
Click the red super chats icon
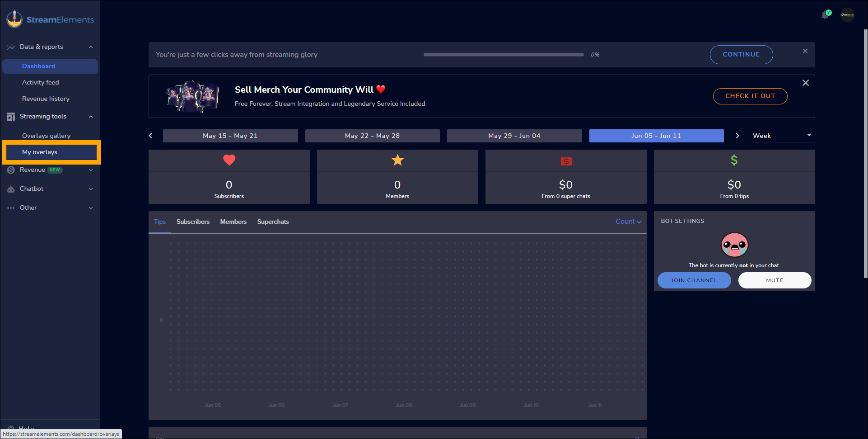566,161
